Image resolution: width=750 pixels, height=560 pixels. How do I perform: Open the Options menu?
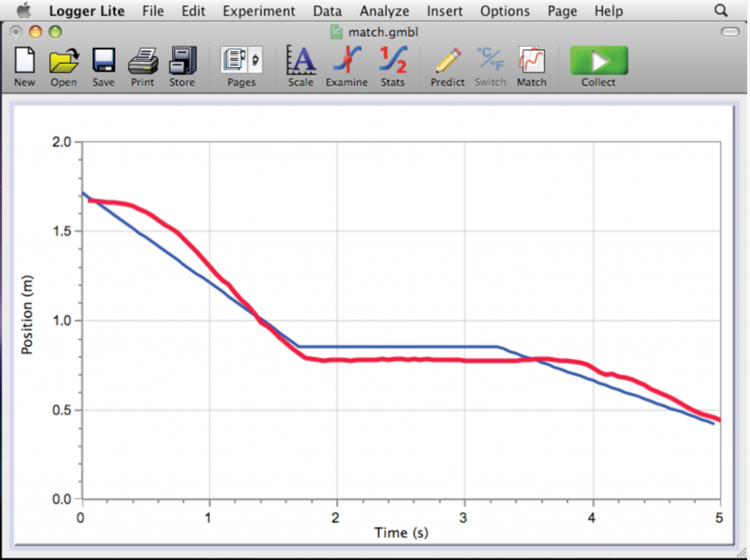(505, 10)
